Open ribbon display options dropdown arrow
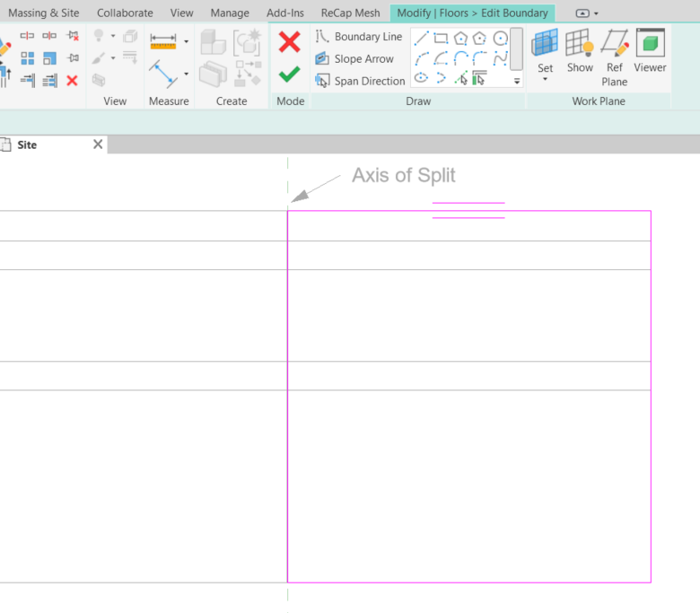 coord(596,13)
